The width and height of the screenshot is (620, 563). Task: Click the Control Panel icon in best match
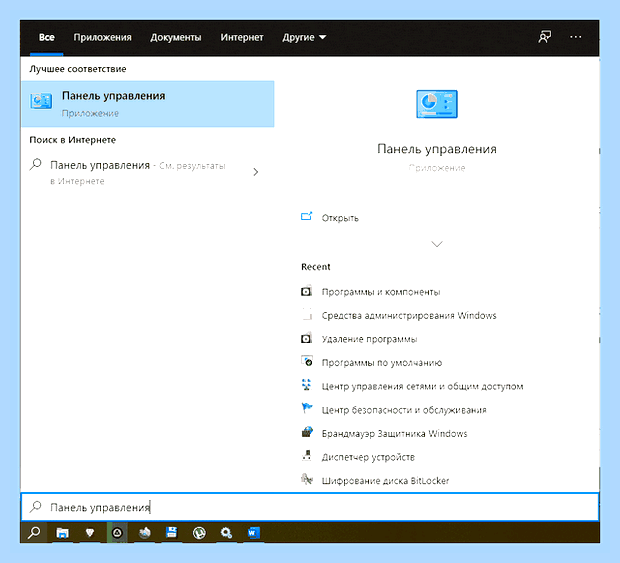pyautogui.click(x=41, y=101)
